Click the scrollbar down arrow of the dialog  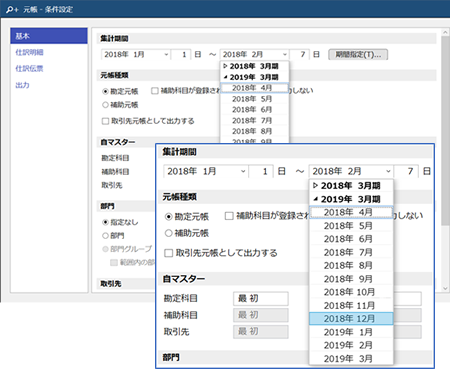(445, 289)
